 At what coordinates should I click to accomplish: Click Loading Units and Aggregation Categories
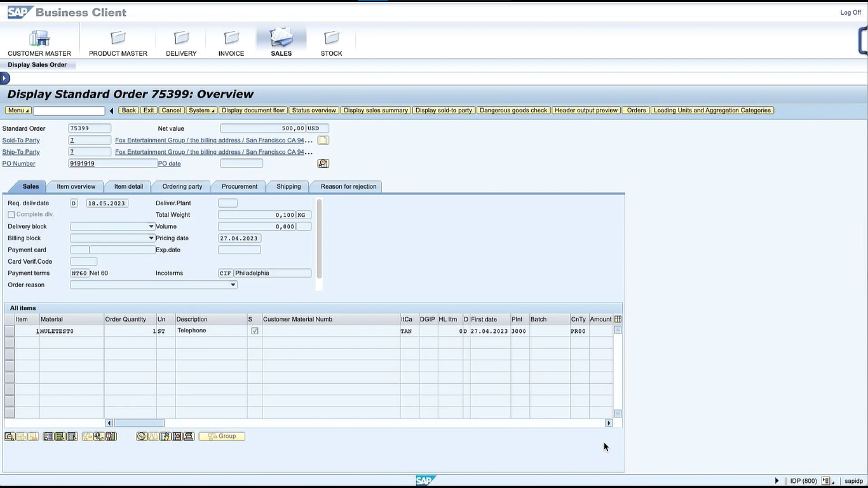tap(712, 111)
